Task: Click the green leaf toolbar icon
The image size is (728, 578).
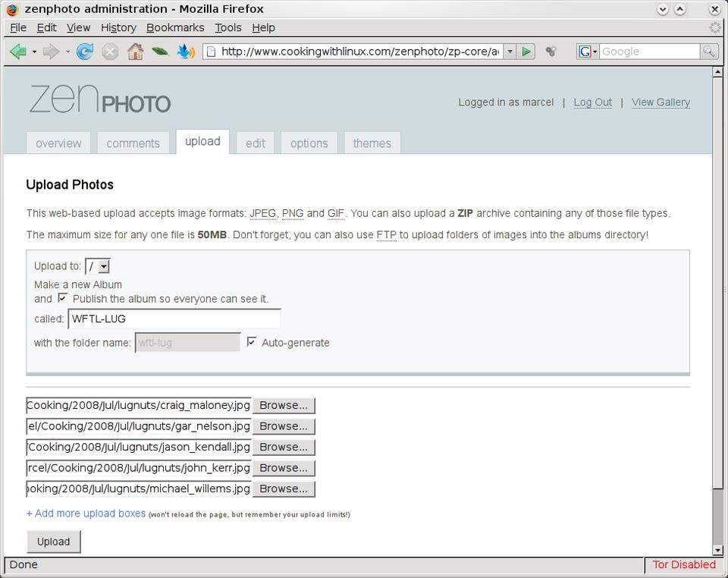Action: coord(159,52)
